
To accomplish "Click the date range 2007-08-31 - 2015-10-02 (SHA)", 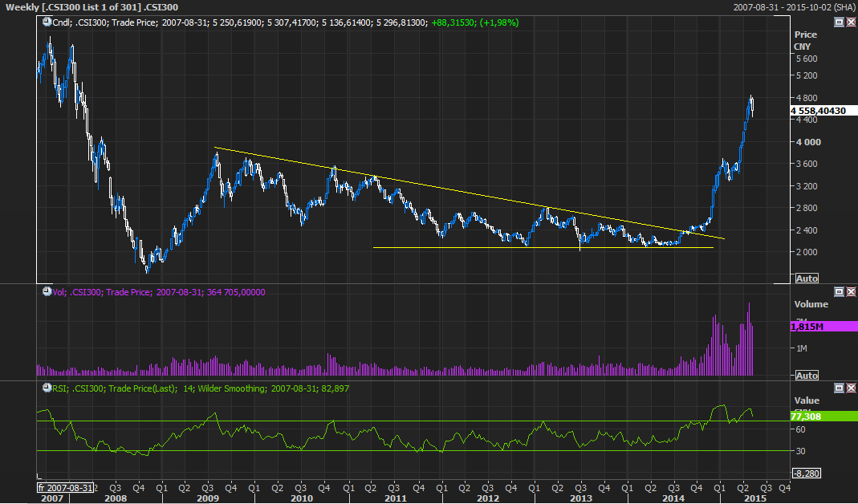I will click(794, 7).
